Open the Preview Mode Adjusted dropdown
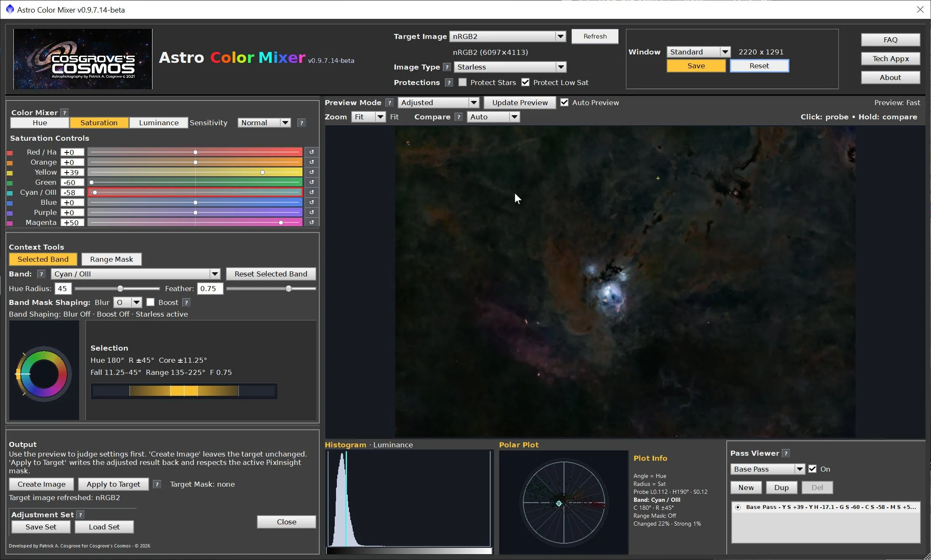This screenshot has height=560, width=931. [438, 103]
